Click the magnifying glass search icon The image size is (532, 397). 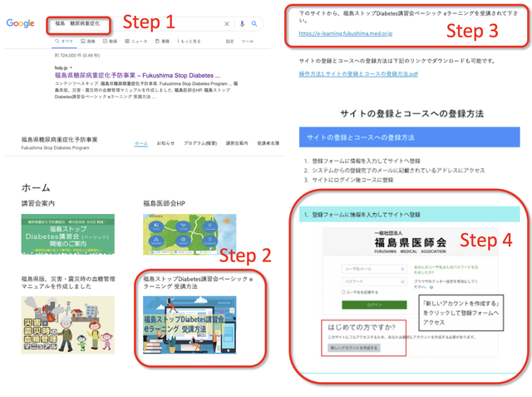(254, 24)
